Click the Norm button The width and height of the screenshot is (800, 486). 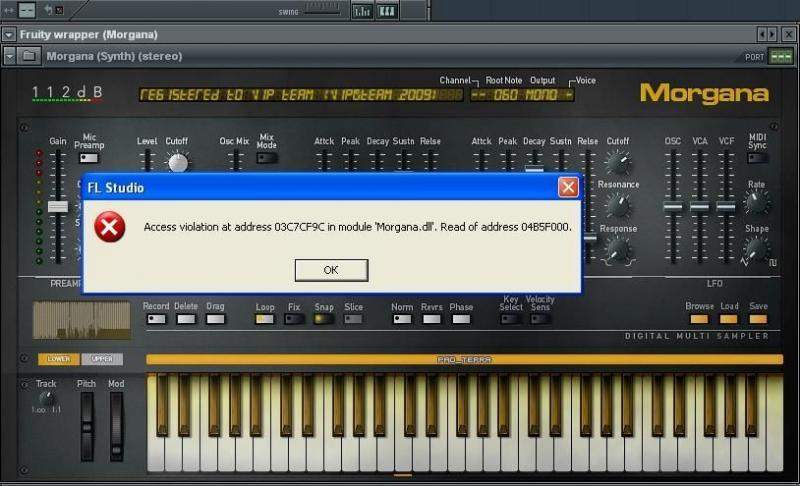pyautogui.click(x=402, y=319)
